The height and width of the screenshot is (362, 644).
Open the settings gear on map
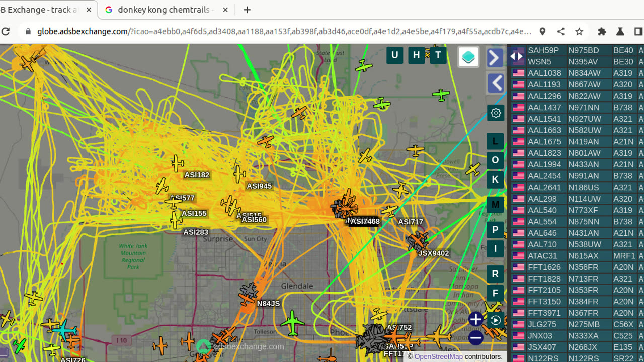tap(496, 113)
